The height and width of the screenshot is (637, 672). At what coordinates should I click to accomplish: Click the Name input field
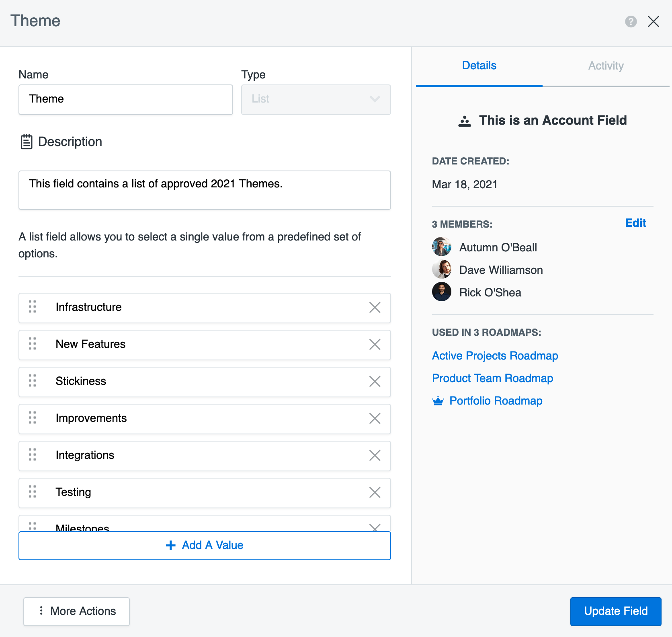tap(125, 99)
